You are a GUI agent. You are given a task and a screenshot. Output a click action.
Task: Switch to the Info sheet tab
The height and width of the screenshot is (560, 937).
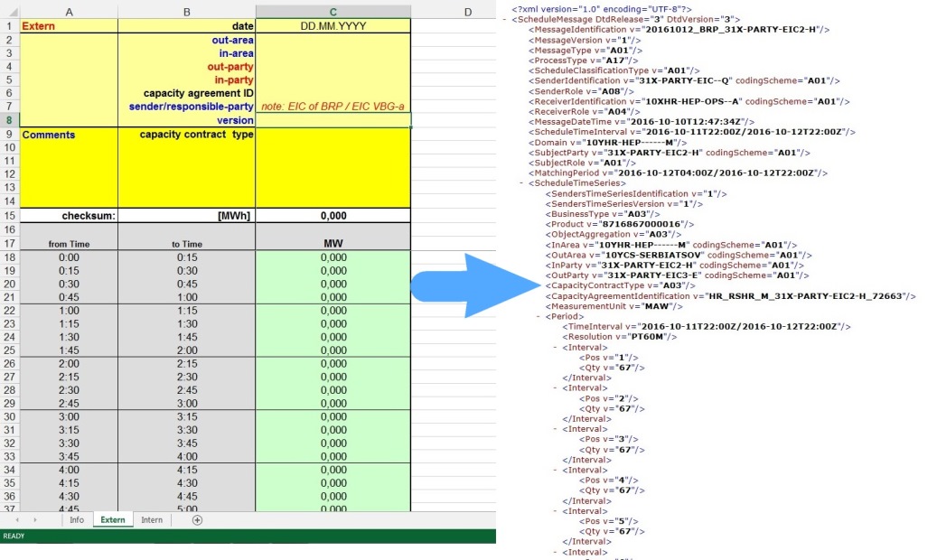[x=77, y=520]
